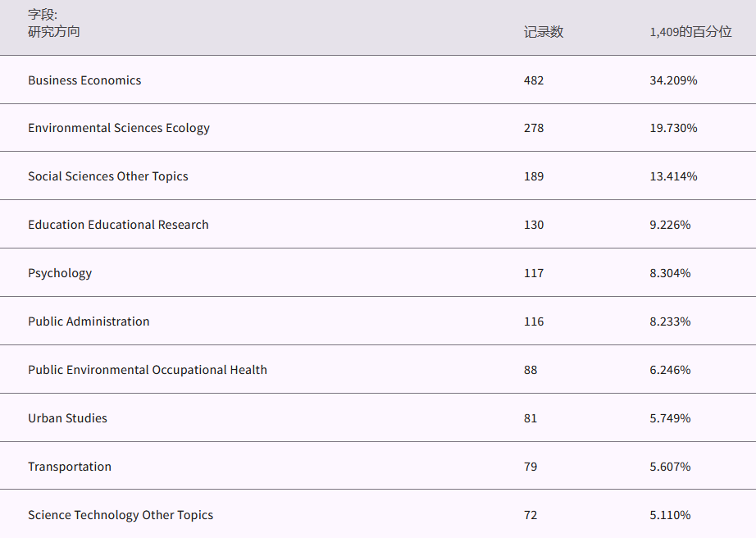The width and height of the screenshot is (756, 538).
Task: Select the Public Administration entry
Action: [89, 321]
